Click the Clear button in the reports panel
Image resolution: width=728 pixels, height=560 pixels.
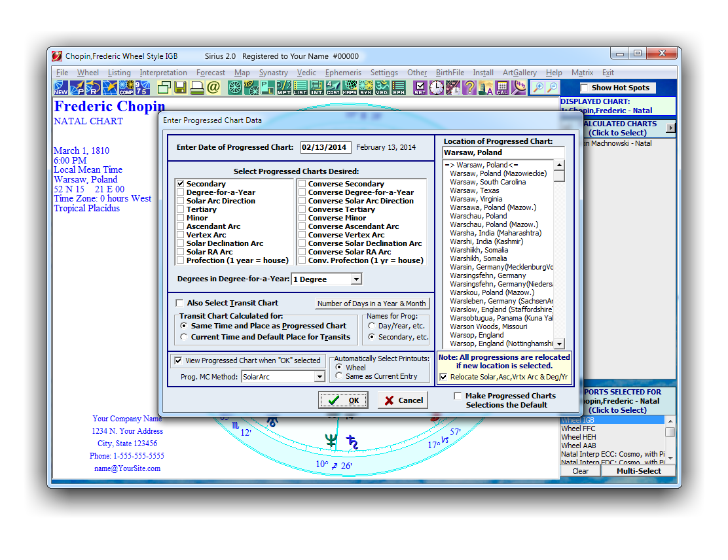(x=580, y=471)
